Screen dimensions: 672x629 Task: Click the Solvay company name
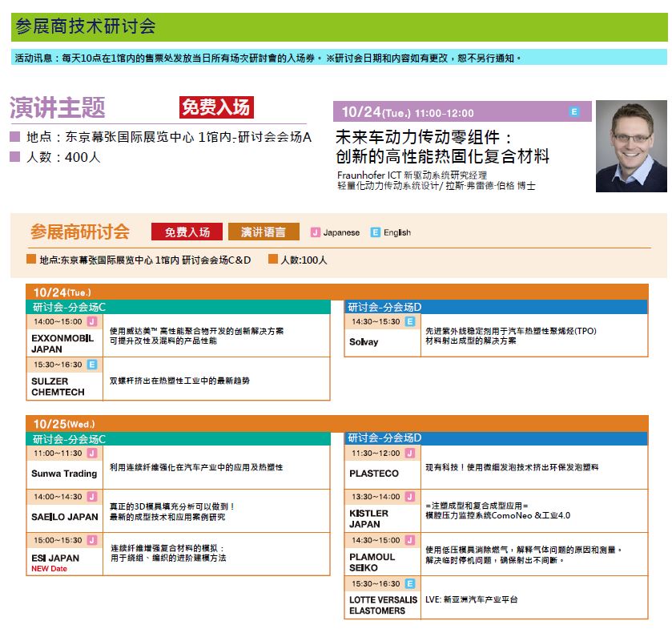click(364, 341)
